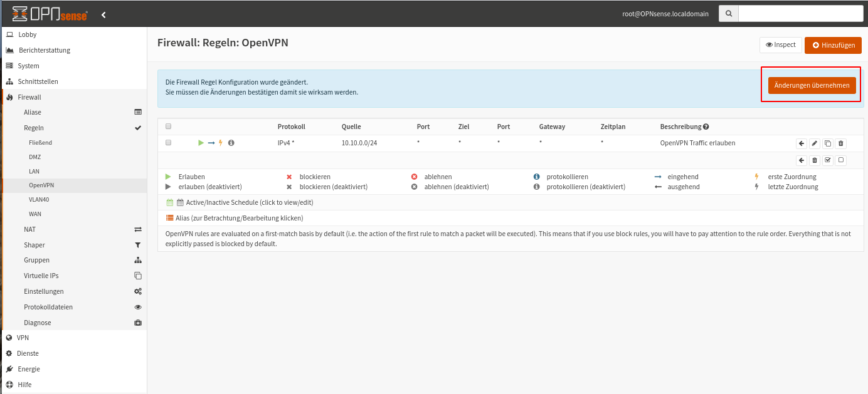Viewport: 868px width, 394px height.
Task: Expand the NAT submenu in sidebar
Action: pyautogui.click(x=29, y=229)
